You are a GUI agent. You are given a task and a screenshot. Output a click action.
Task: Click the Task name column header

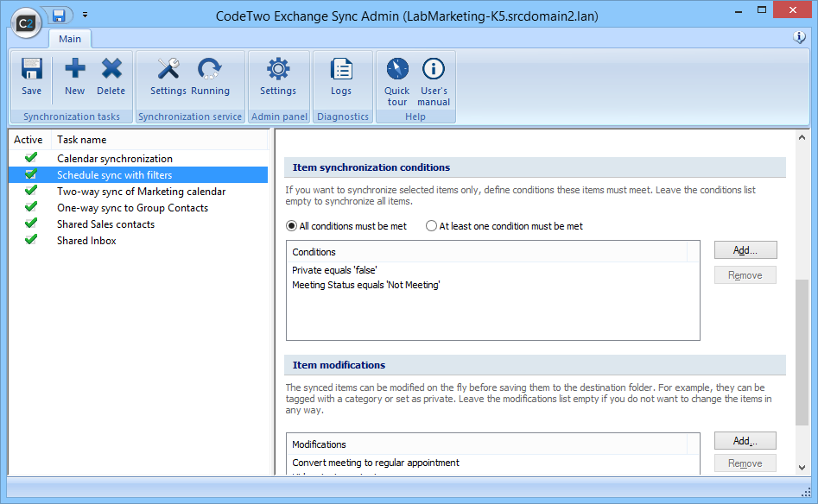159,140
